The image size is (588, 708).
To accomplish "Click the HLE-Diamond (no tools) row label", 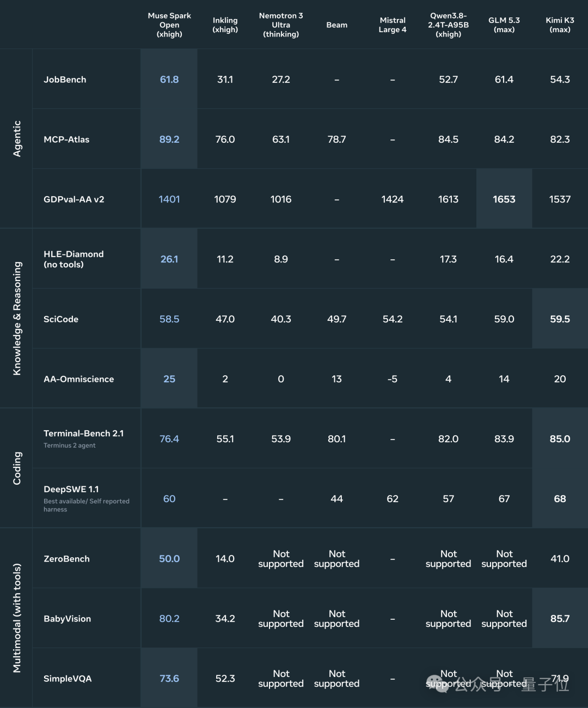I will 73,259.
